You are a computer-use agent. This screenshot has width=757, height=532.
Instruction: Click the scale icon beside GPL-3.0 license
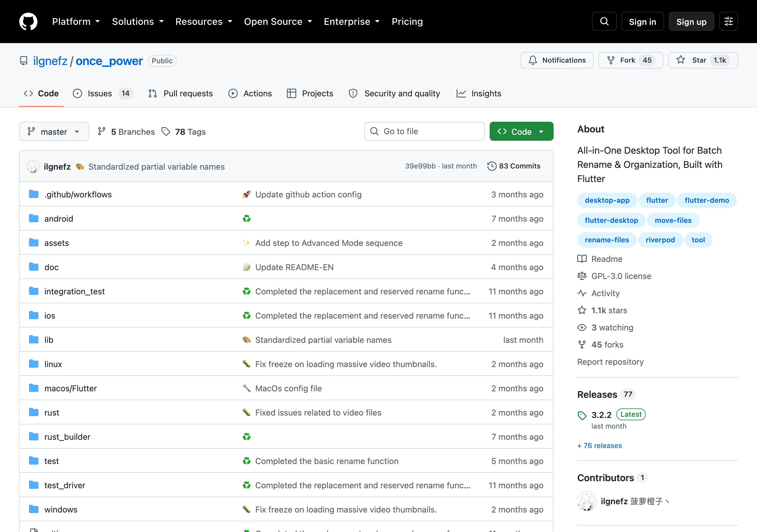coord(582,276)
